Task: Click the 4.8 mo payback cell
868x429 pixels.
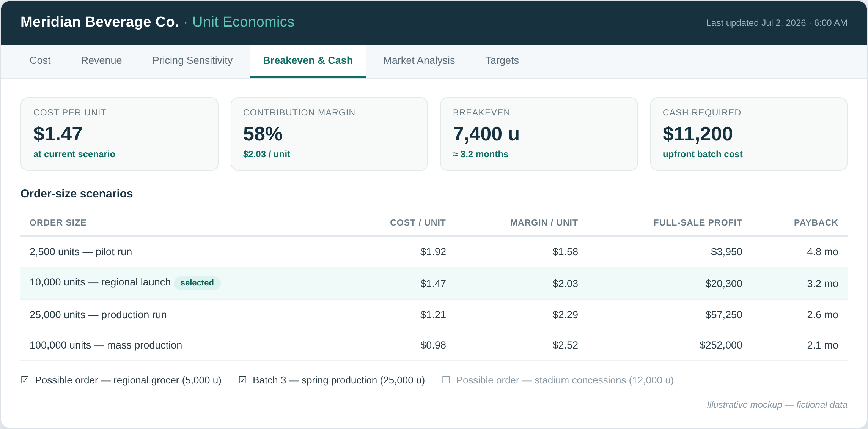Action: click(x=822, y=252)
